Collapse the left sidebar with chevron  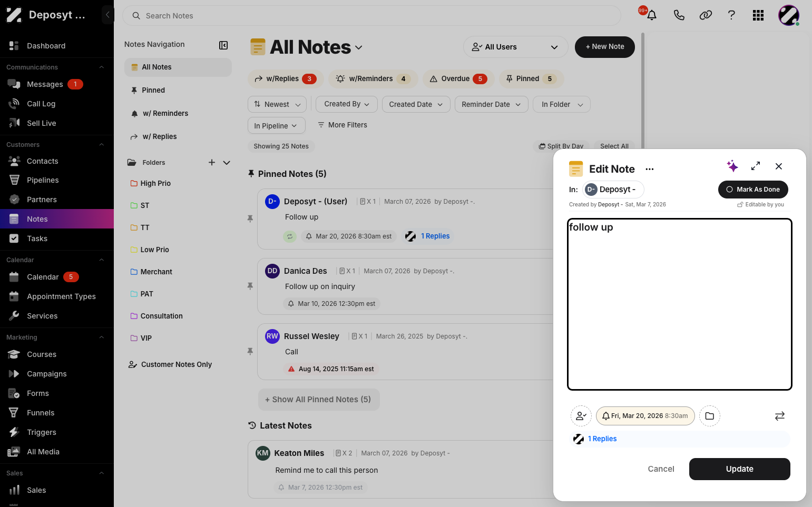107,15
